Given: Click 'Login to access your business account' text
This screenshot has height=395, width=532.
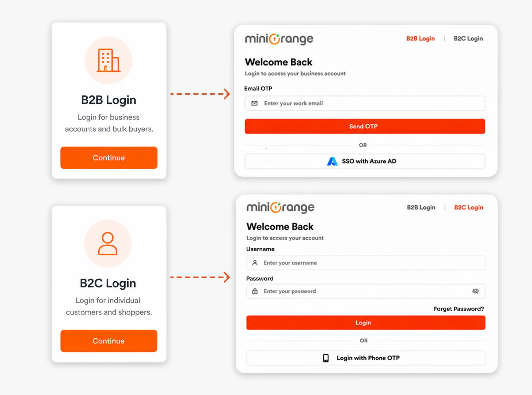Looking at the screenshot, I should [295, 74].
